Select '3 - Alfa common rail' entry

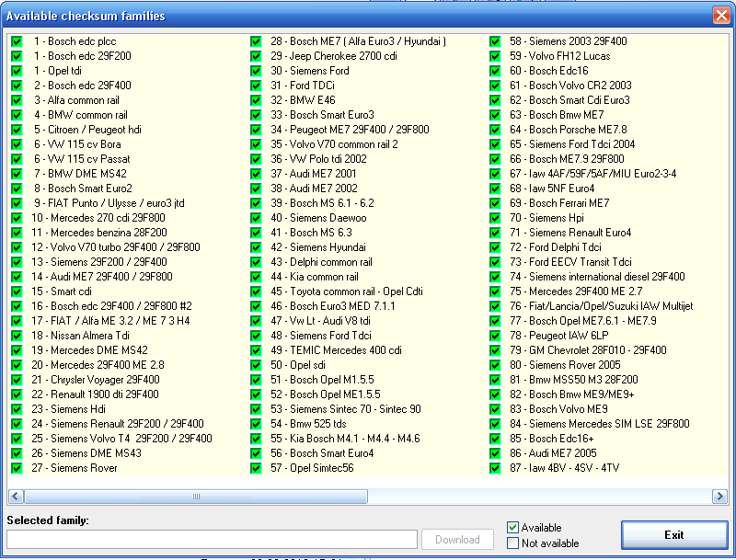coord(76,100)
